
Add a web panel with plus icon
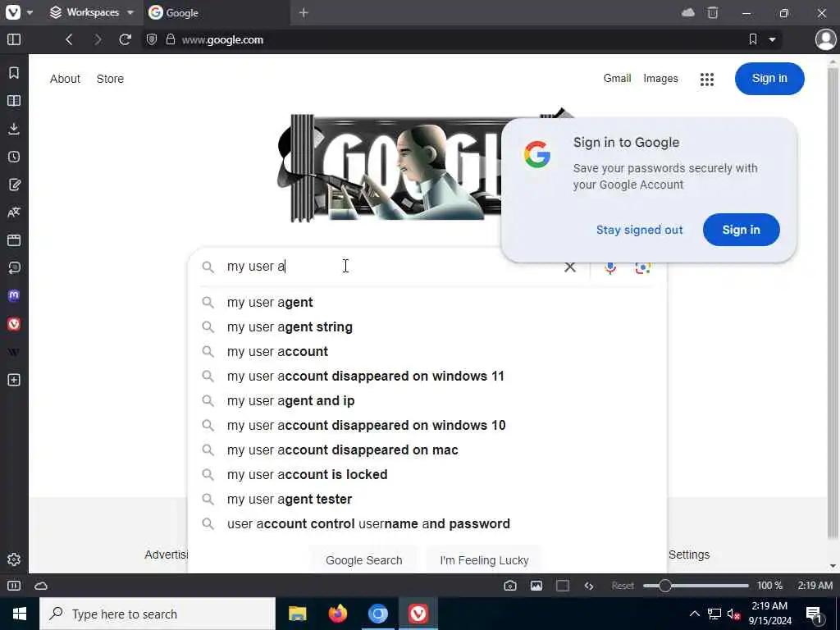(14, 380)
